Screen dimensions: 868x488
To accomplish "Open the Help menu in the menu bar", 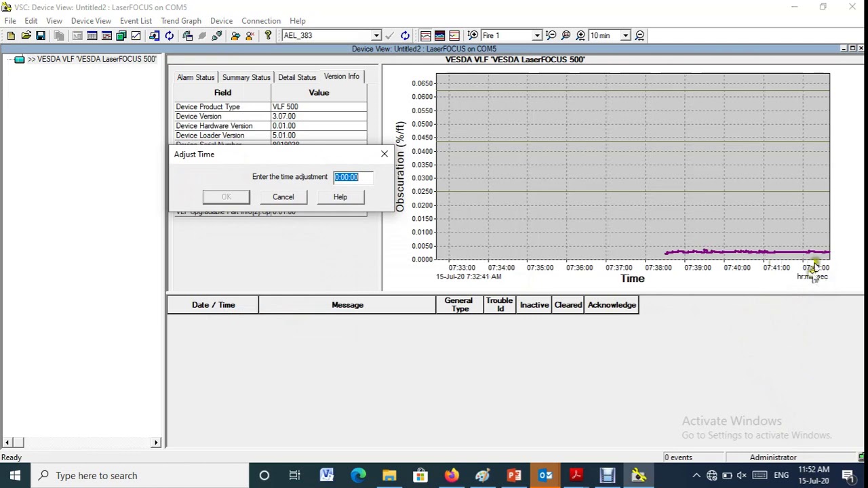I will pos(298,21).
